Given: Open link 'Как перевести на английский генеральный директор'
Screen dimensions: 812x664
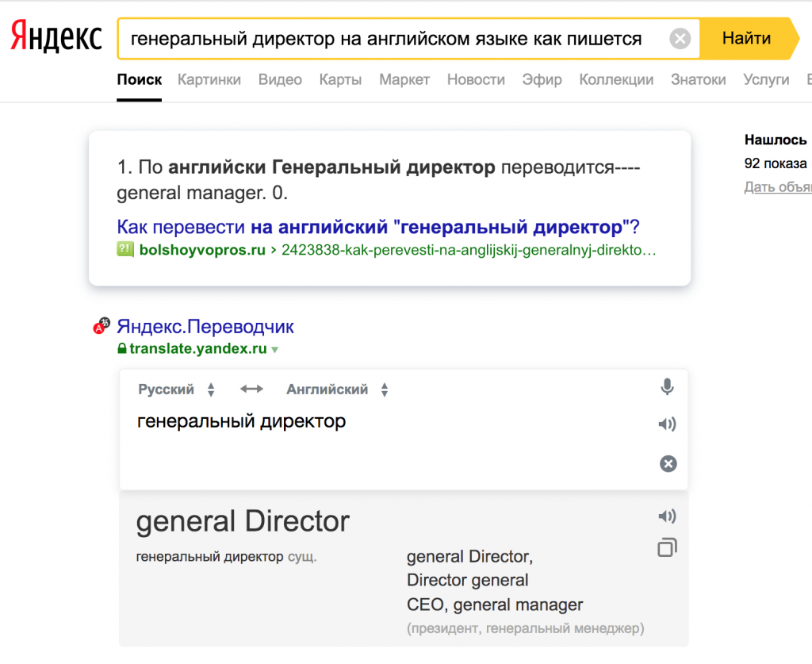Looking at the screenshot, I should [x=378, y=227].
